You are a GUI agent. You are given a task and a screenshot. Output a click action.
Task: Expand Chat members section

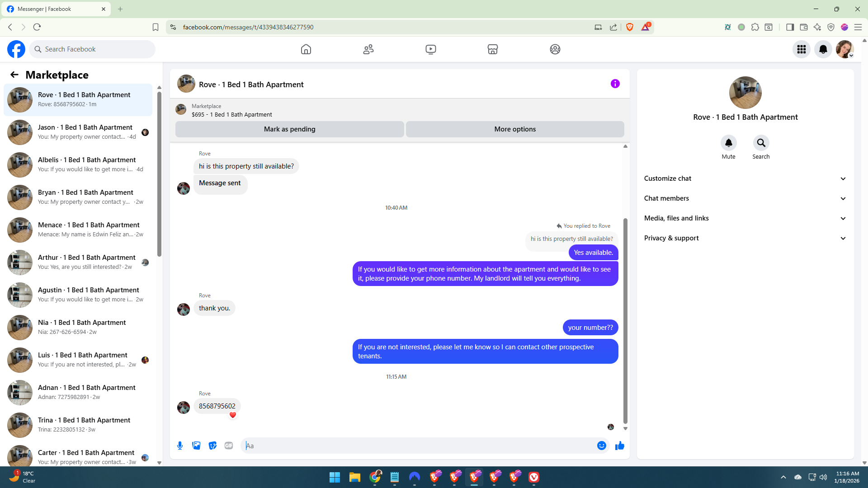(745, 198)
